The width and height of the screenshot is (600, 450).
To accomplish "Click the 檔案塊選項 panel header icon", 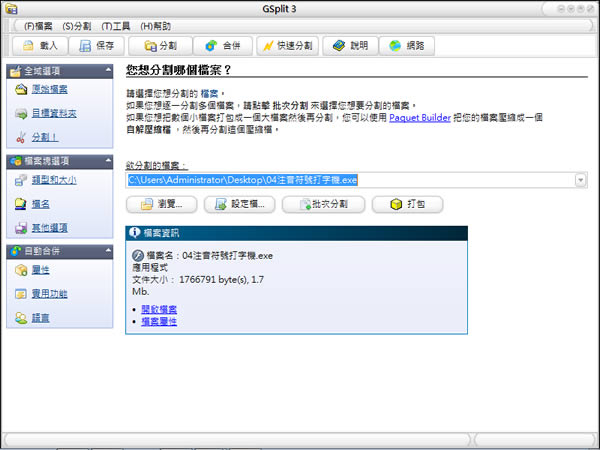I will [x=15, y=161].
